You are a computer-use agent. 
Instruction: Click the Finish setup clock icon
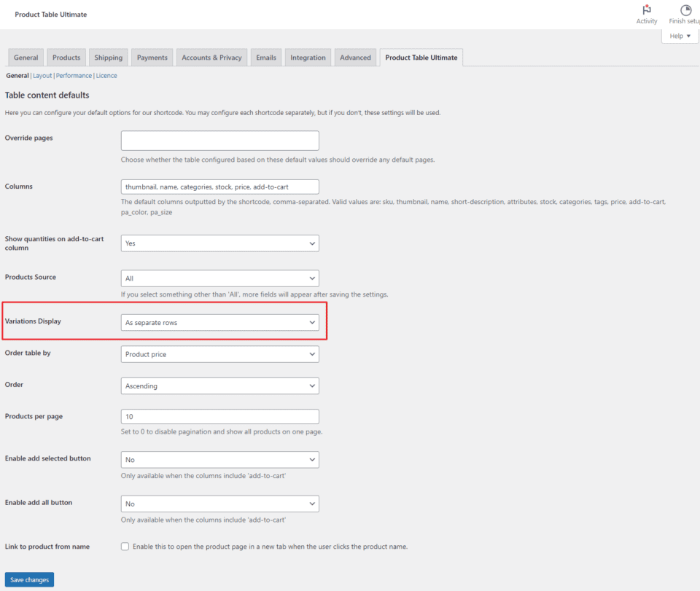coord(684,10)
